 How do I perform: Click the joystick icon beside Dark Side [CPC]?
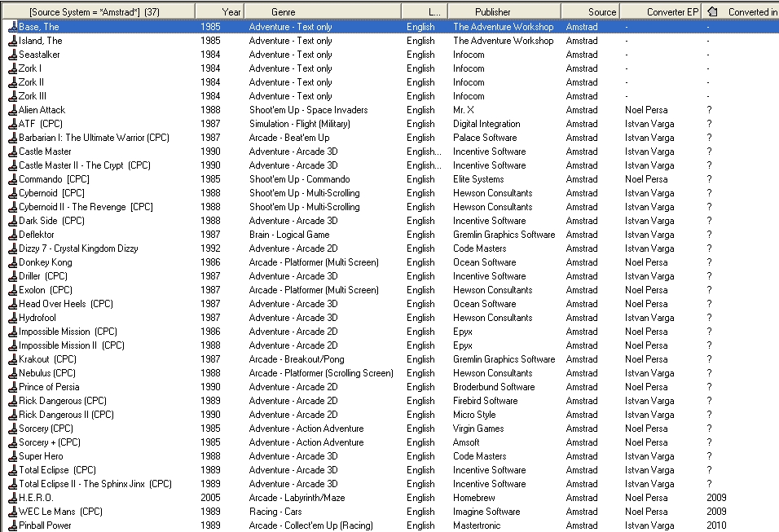tap(13, 221)
